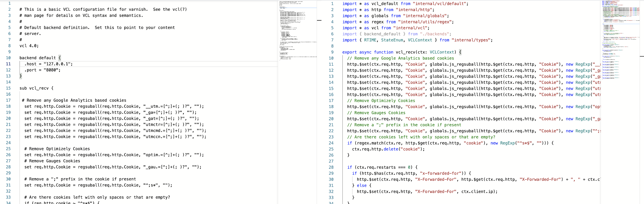Click the regsuball line with "_gau.="
644x204 pixels.
[x=113, y=167]
